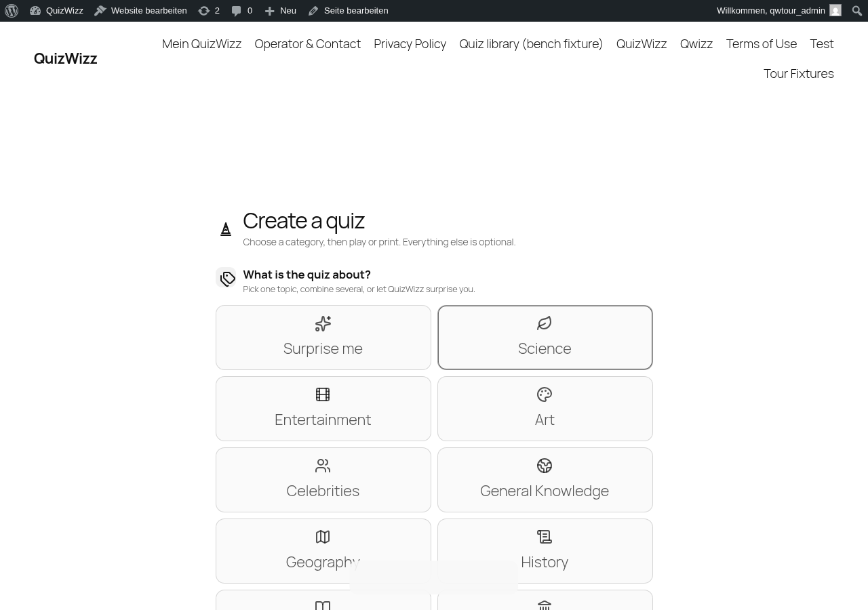868x610 pixels.
Task: Click the palette icon on Art
Action: click(x=545, y=394)
